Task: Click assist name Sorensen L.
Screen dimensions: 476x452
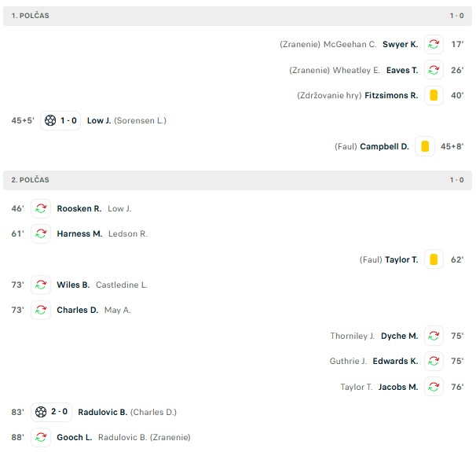Action: click(x=140, y=121)
